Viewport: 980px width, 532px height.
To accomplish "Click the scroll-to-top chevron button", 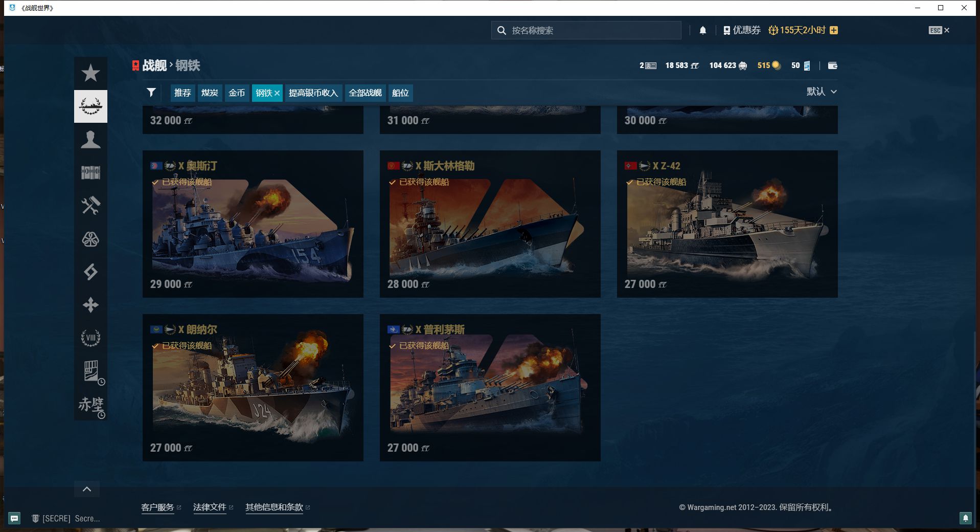I will [x=87, y=489].
